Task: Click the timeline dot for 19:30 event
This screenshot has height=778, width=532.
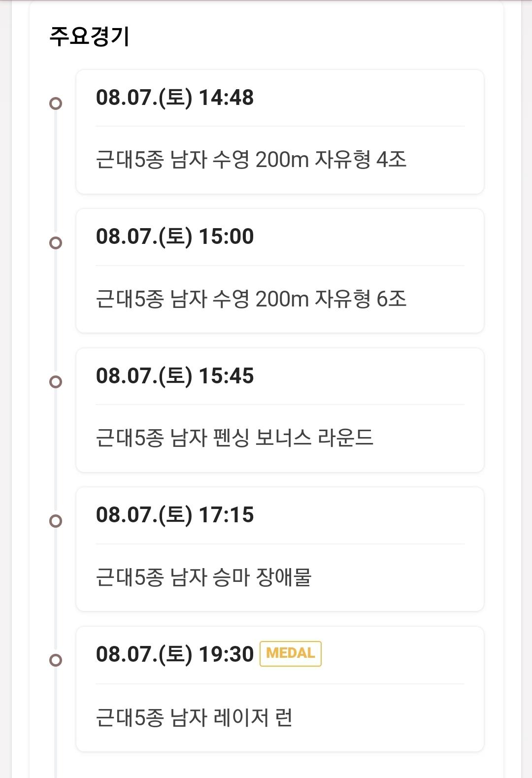Action: pyautogui.click(x=56, y=660)
